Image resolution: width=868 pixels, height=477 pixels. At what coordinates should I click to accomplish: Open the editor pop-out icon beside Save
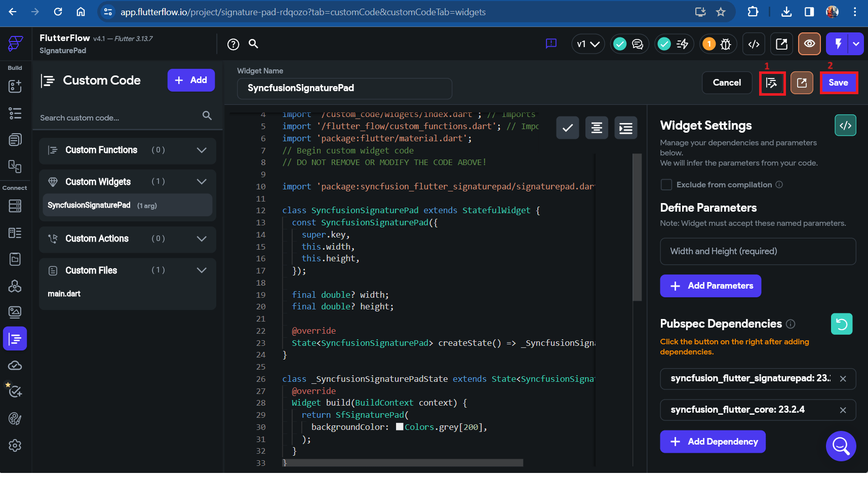click(802, 83)
